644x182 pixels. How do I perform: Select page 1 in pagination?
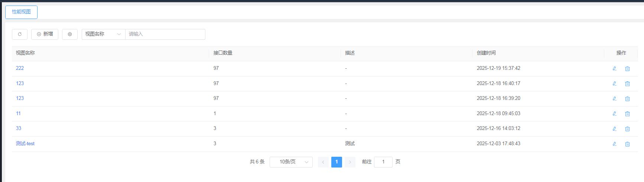(336, 162)
